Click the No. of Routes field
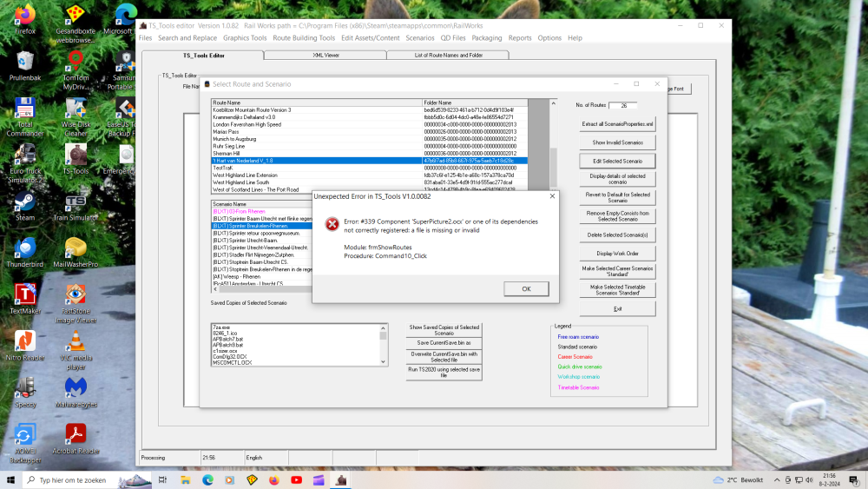The width and height of the screenshot is (868, 489). (622, 105)
